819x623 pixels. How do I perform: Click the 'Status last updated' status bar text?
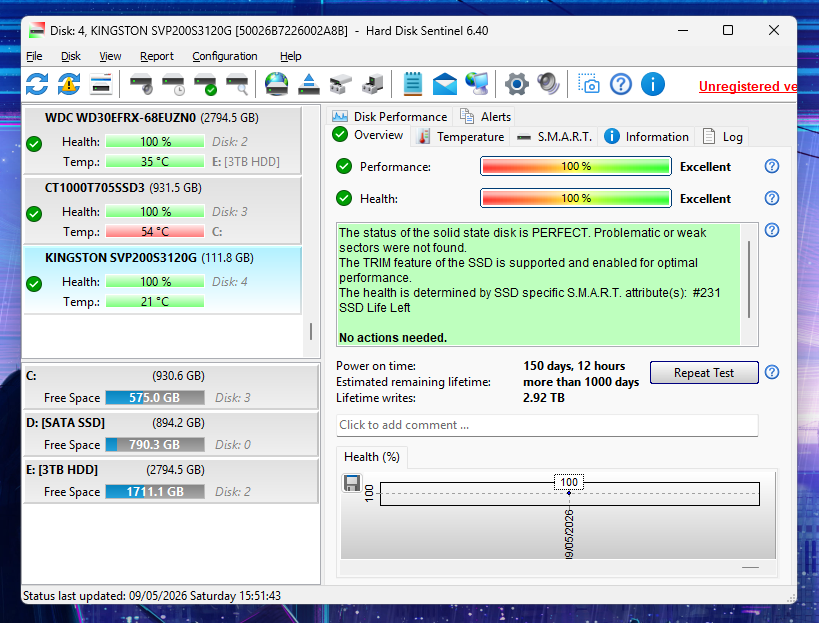point(151,596)
